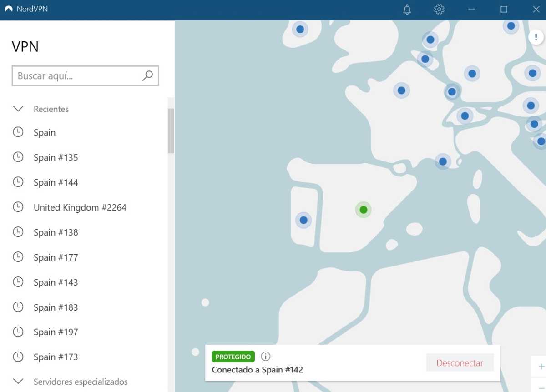Select the Portugal server marker on map
This screenshot has height=392, width=546.
point(303,220)
